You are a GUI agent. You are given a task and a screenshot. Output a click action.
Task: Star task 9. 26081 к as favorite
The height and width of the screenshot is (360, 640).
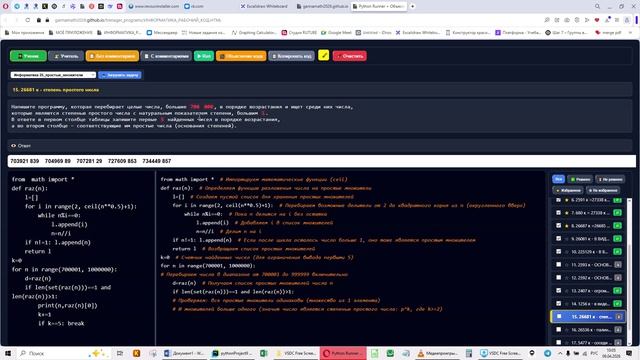click(567, 238)
